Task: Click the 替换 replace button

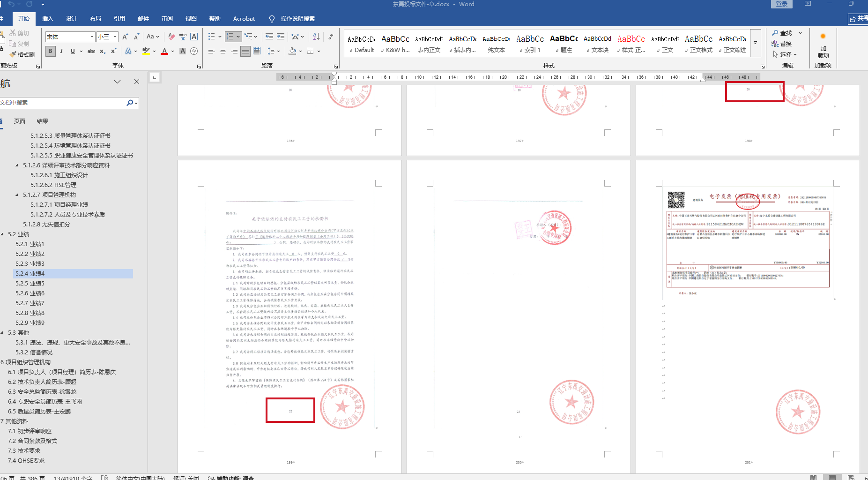Action: [x=782, y=44]
